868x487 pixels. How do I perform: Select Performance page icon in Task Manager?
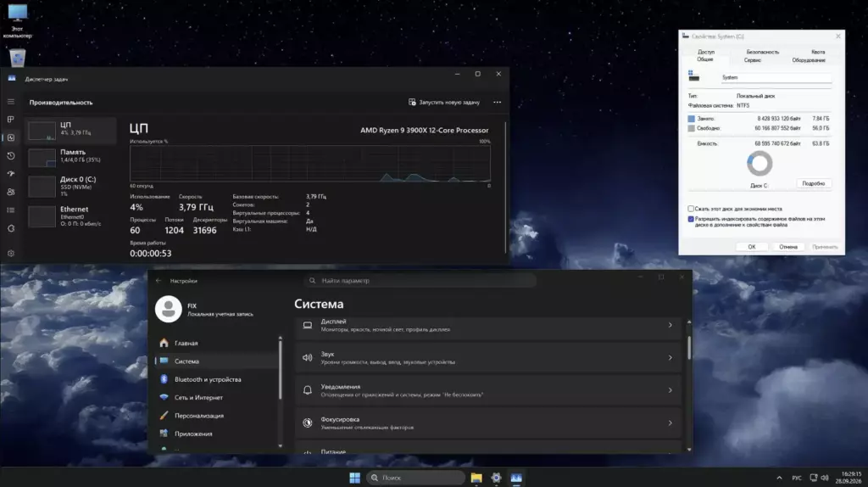point(10,137)
